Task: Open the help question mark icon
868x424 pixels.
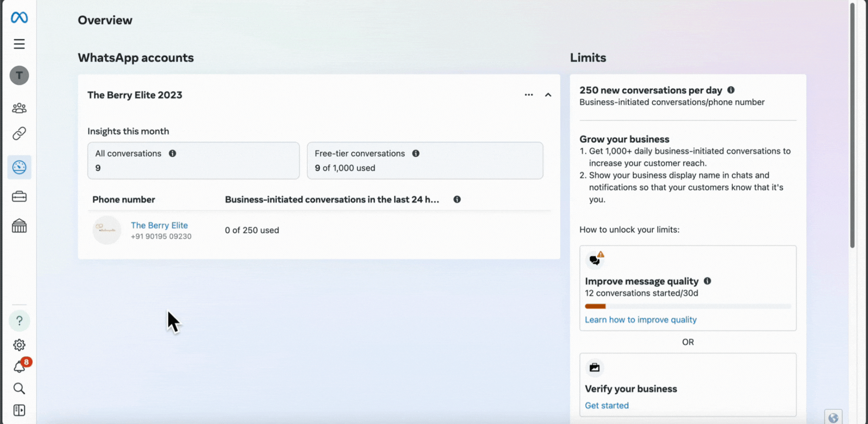Action: (x=19, y=321)
